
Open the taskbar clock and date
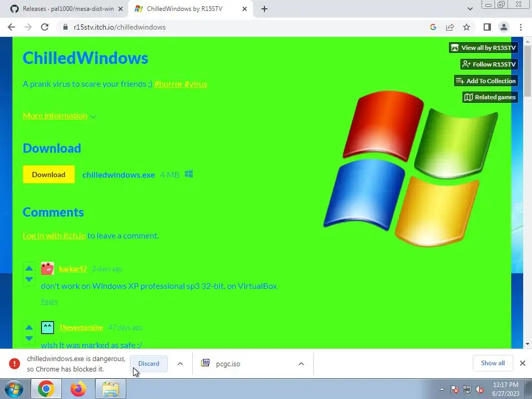point(506,389)
